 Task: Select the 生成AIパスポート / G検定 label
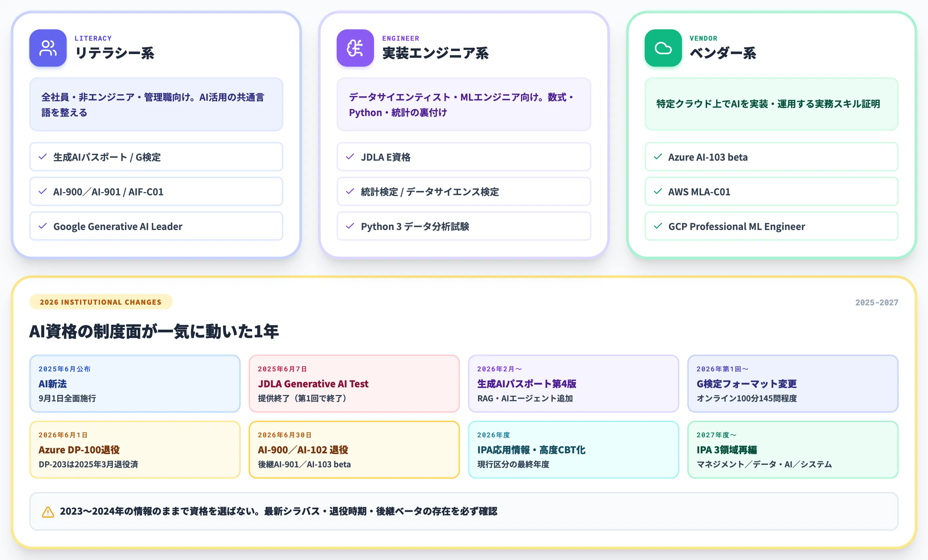107,157
